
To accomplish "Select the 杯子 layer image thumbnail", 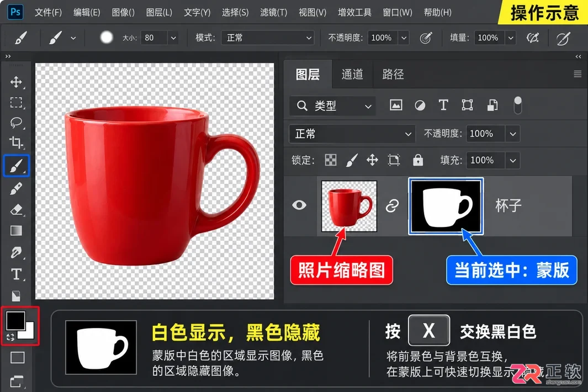I will [349, 206].
